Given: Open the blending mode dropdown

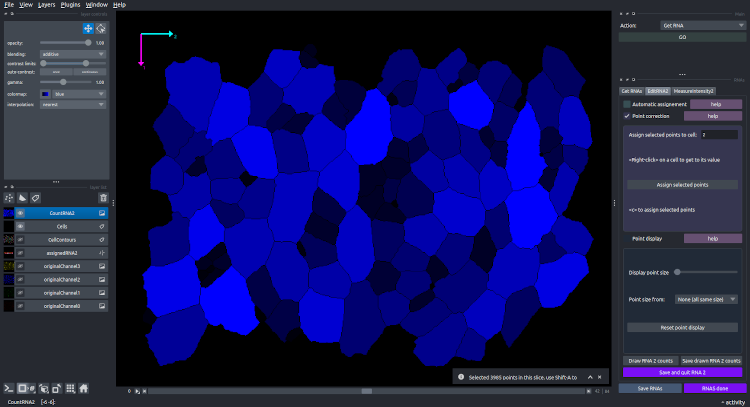Looking at the screenshot, I should [74, 54].
